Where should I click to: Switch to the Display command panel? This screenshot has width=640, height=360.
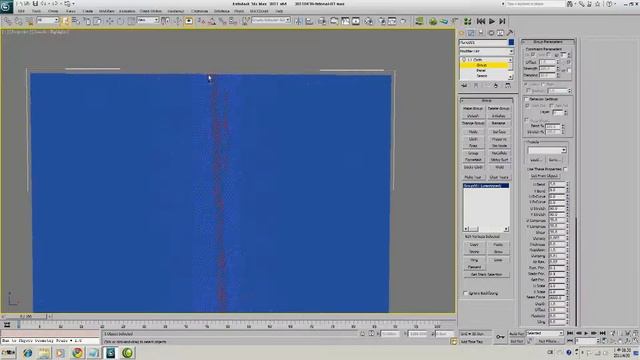(500, 33)
